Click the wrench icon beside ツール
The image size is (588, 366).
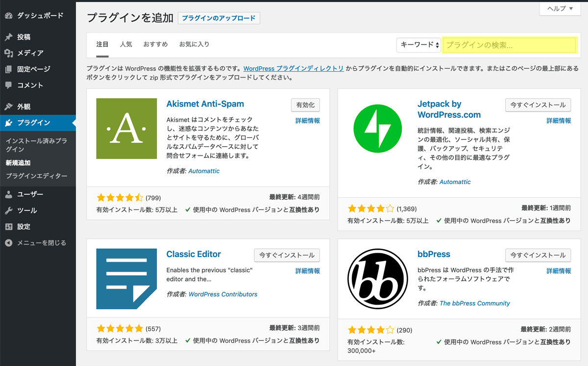coord(8,210)
